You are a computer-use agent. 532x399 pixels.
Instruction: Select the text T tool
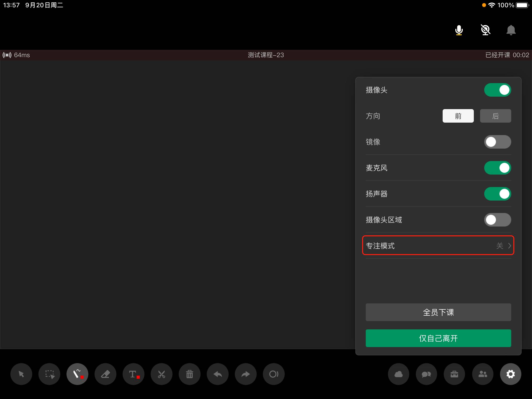pos(134,374)
